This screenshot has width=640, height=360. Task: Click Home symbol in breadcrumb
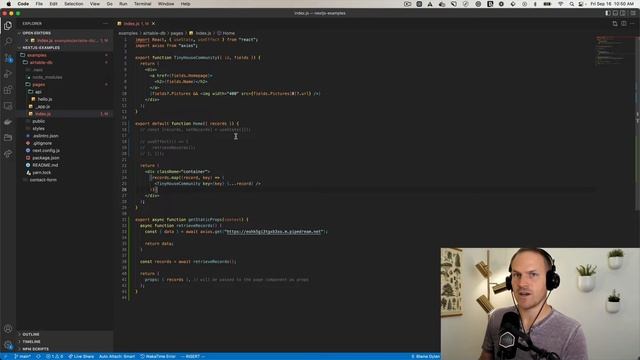point(226,33)
